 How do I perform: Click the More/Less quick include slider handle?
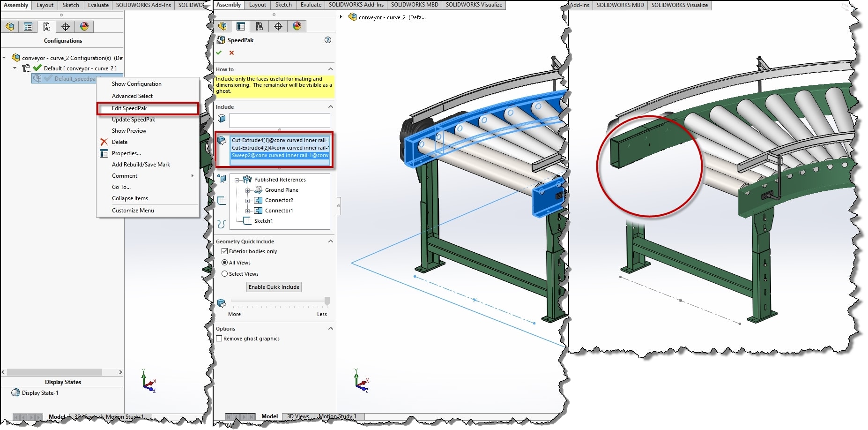[x=327, y=301]
